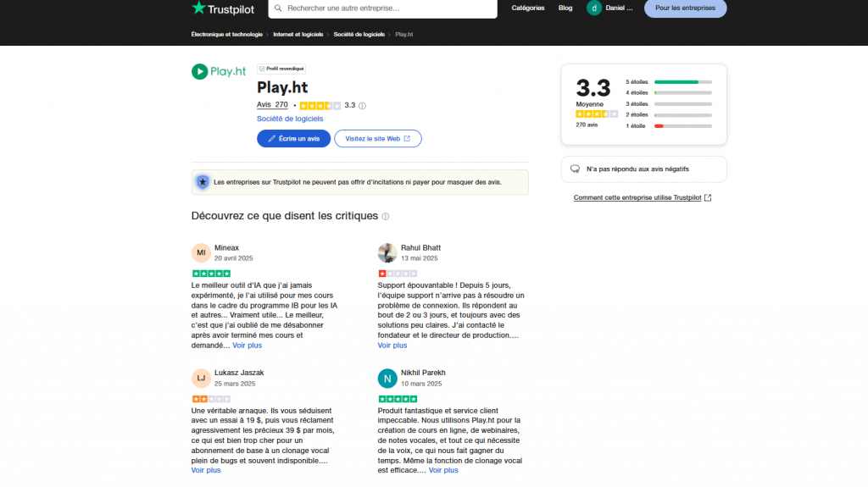Open the Catégories menu

(527, 8)
